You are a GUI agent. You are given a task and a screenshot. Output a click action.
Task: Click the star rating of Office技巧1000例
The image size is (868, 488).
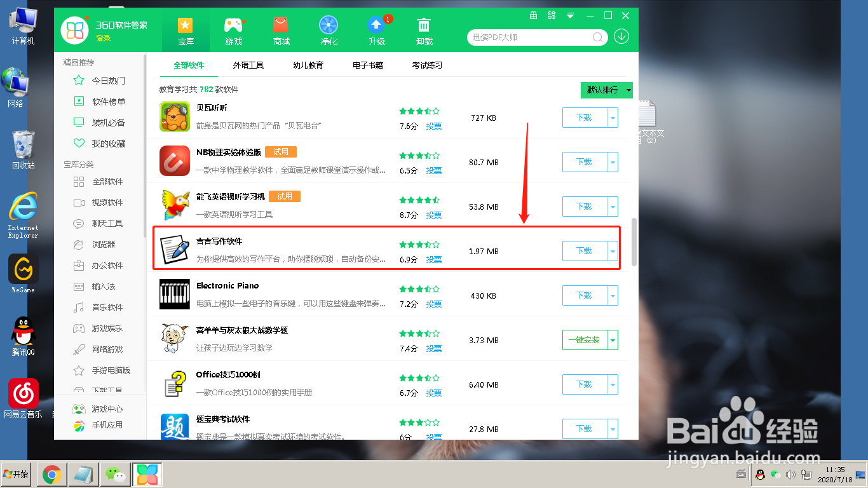tap(419, 378)
